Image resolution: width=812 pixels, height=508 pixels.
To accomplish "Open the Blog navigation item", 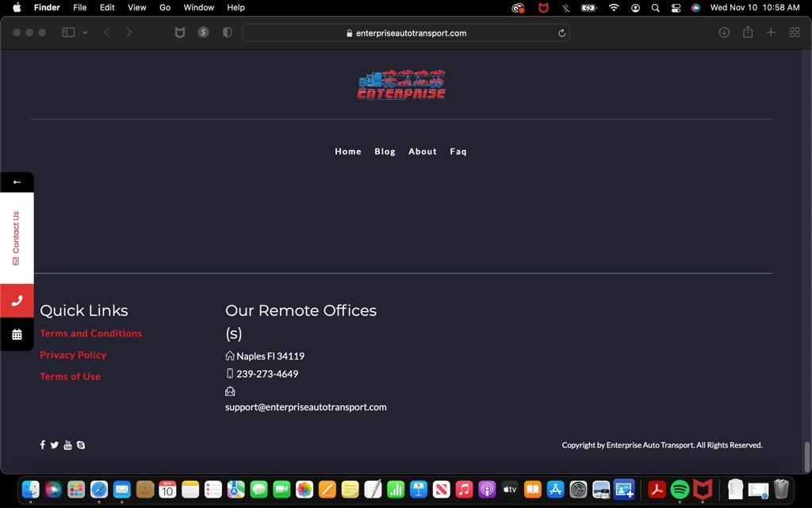I will 385,152.
